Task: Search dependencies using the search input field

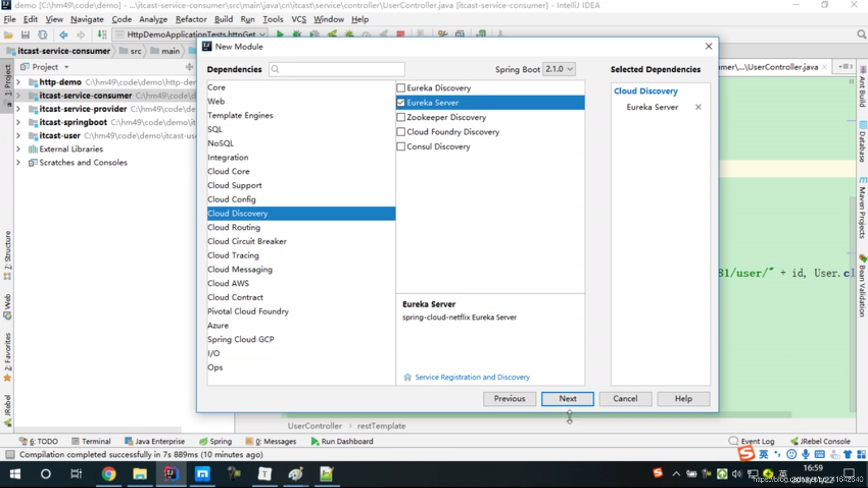Action: [x=337, y=69]
